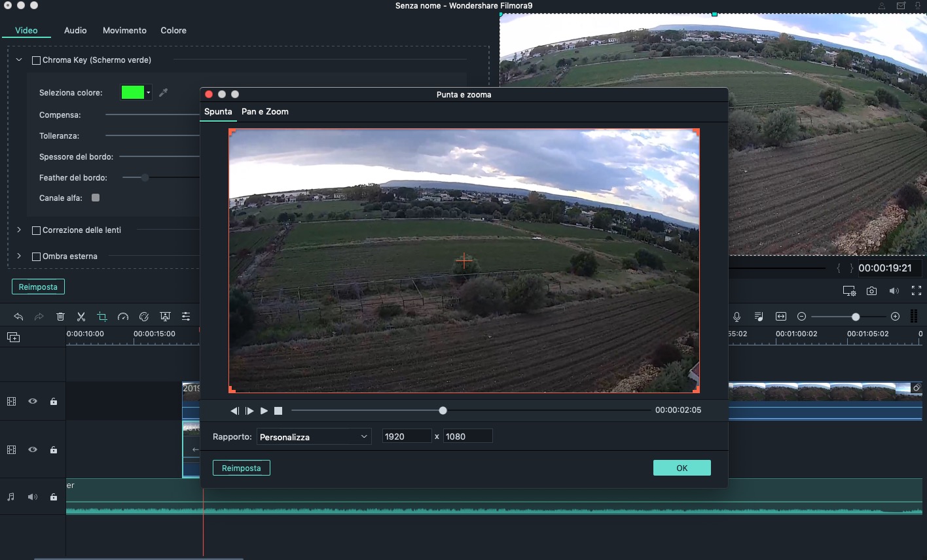The image size is (927, 560).
Task: Pick color with the eyedropper tool
Action: pyautogui.click(x=164, y=92)
